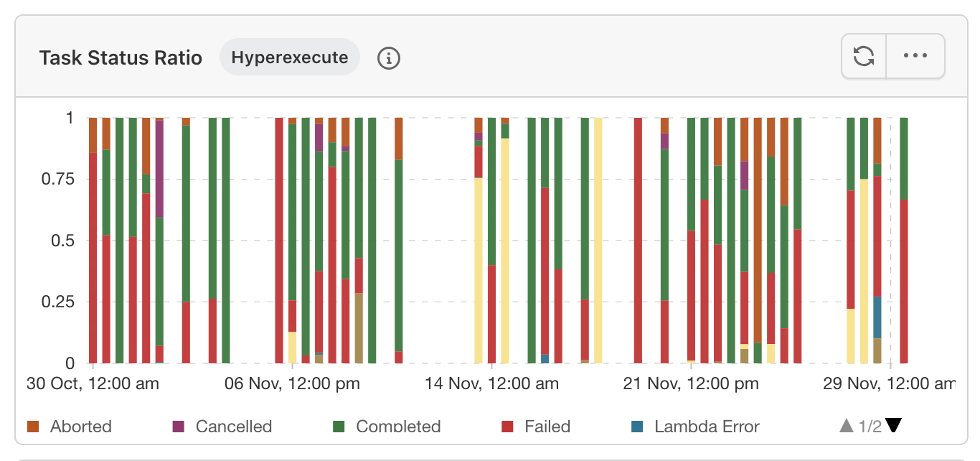This screenshot has width=980, height=461.
Task: Toggle the Cancelled legend label
Action: click(x=234, y=427)
